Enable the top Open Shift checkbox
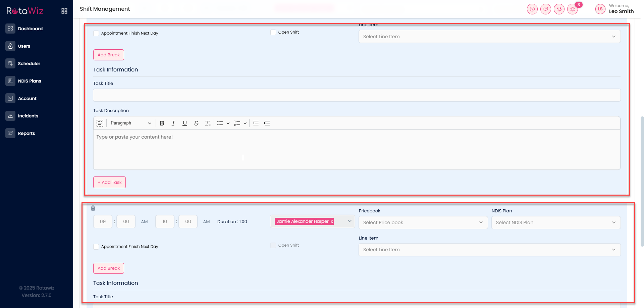This screenshot has width=644, height=308. click(273, 32)
